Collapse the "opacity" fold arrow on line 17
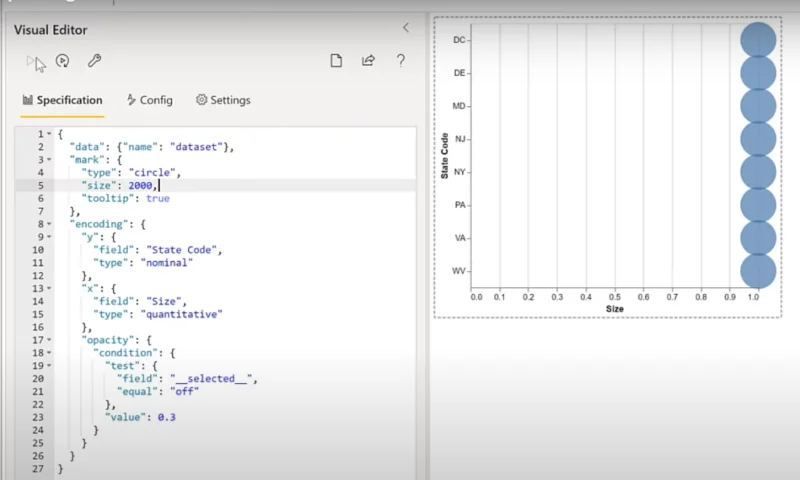Image resolution: width=800 pixels, height=480 pixels. (49, 340)
